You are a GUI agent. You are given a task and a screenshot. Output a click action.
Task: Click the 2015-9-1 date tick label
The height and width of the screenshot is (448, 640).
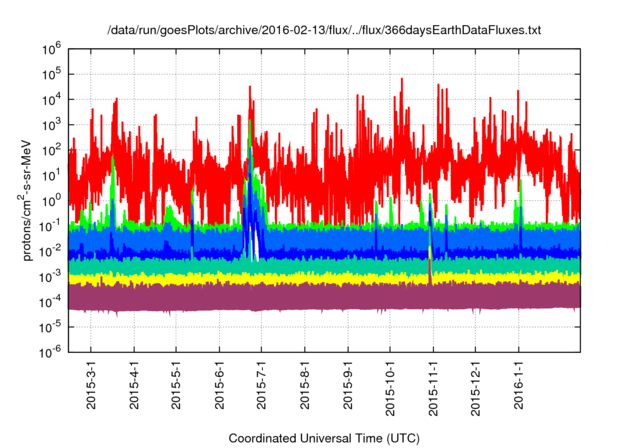348,385
